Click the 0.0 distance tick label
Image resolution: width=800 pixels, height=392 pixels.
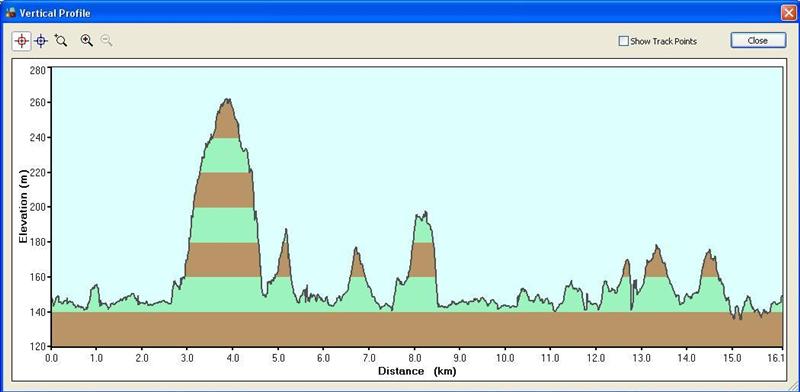(51, 358)
